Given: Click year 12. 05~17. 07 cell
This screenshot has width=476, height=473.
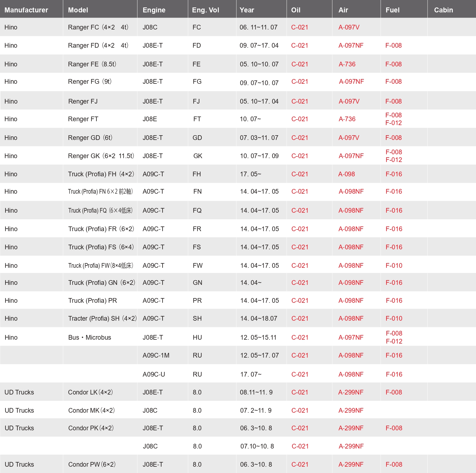Looking at the screenshot, I should pyautogui.click(x=259, y=355).
